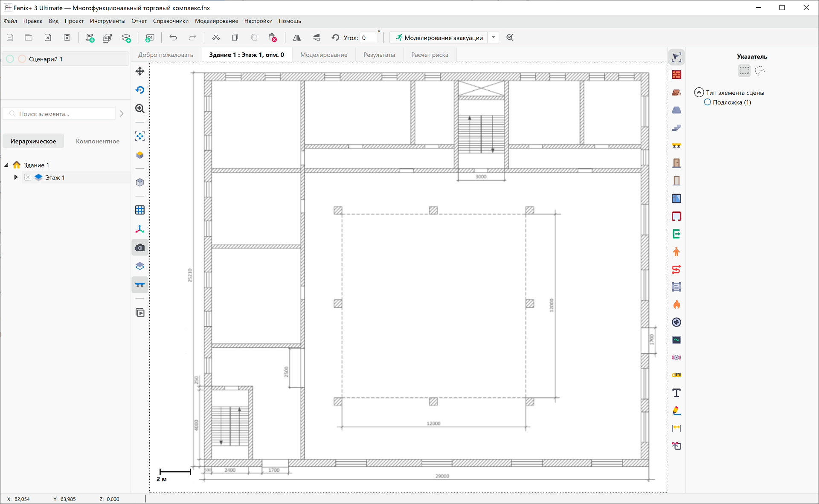The height and width of the screenshot is (504, 819).
Task: Open the Добро пожаловать tab
Action: point(166,55)
